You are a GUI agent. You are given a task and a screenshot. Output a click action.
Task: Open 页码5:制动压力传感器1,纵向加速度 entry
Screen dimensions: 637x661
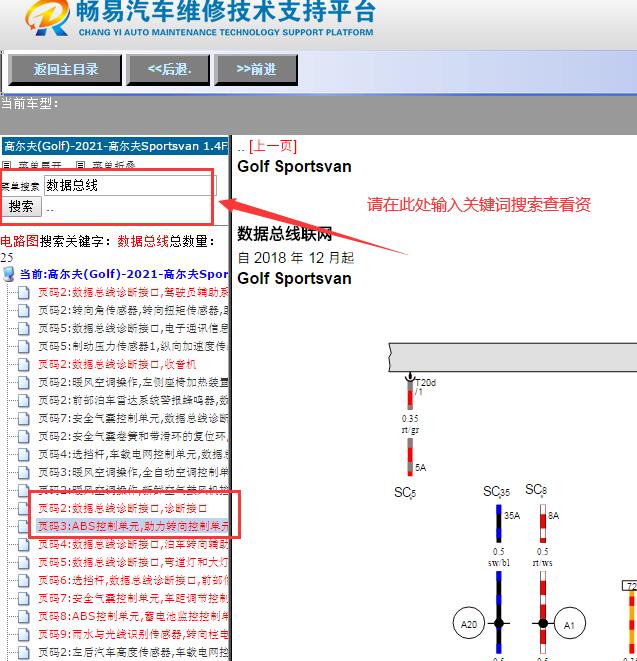[x=133, y=347]
